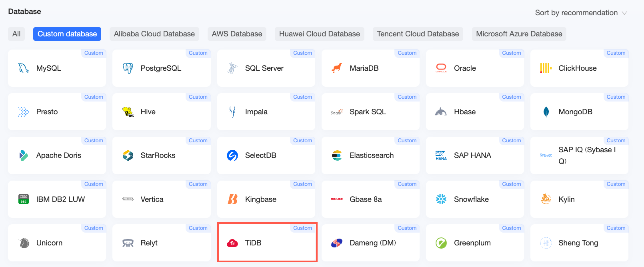Click the Apache Doris card label
The width and height of the screenshot is (644, 267).
pyautogui.click(x=59, y=155)
